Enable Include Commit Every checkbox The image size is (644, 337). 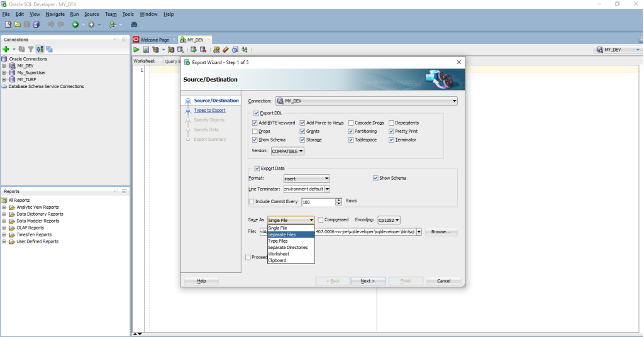pos(252,202)
